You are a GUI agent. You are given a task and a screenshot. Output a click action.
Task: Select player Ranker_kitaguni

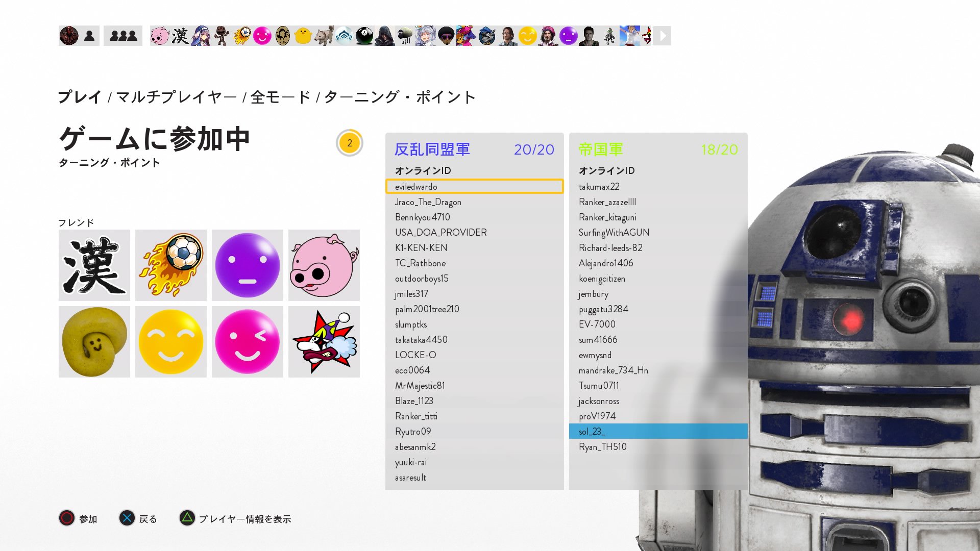pyautogui.click(x=658, y=217)
